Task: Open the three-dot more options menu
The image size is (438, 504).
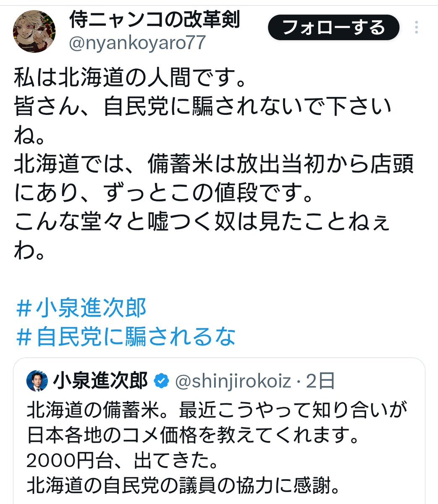Action: pos(416,27)
